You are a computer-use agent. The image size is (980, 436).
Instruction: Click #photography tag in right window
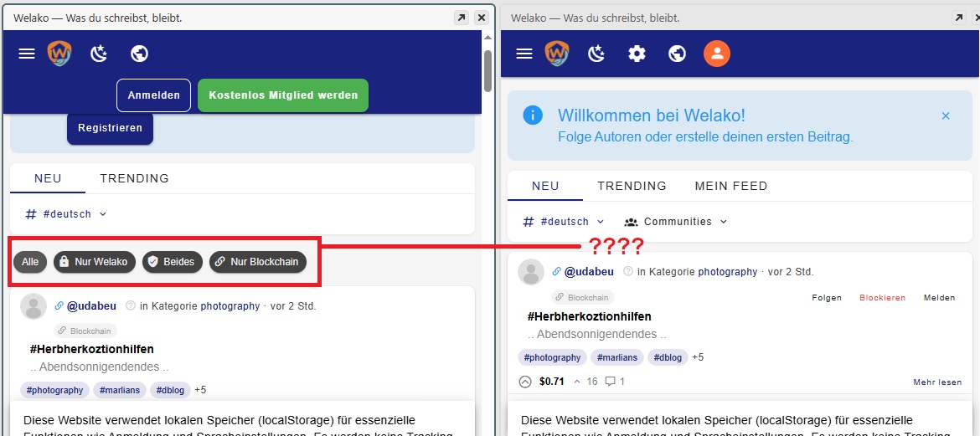pyautogui.click(x=553, y=357)
